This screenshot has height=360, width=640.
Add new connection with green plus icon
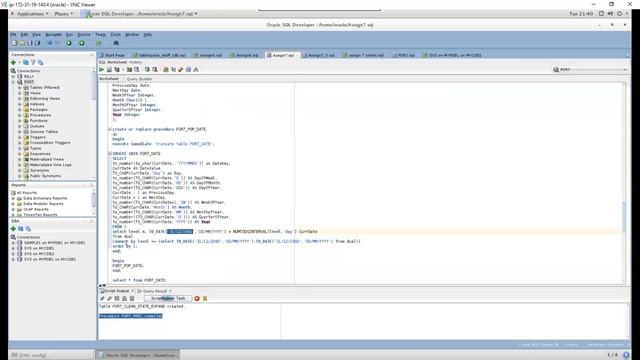tap(13, 62)
